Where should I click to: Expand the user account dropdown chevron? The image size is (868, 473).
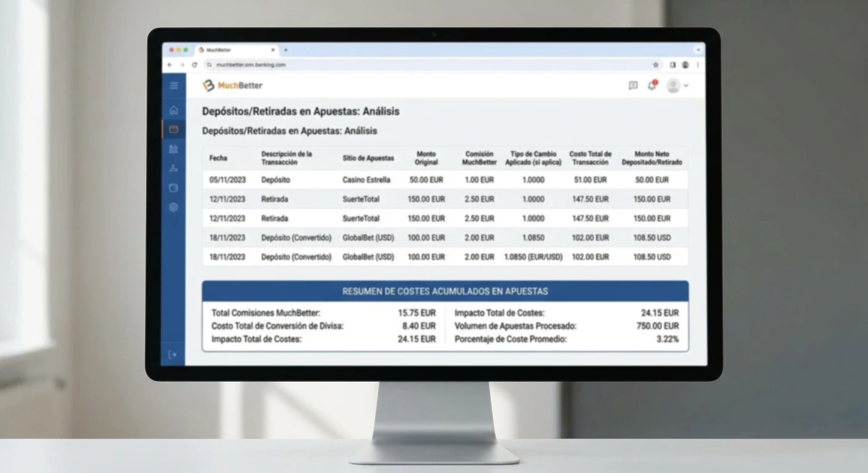tap(686, 86)
